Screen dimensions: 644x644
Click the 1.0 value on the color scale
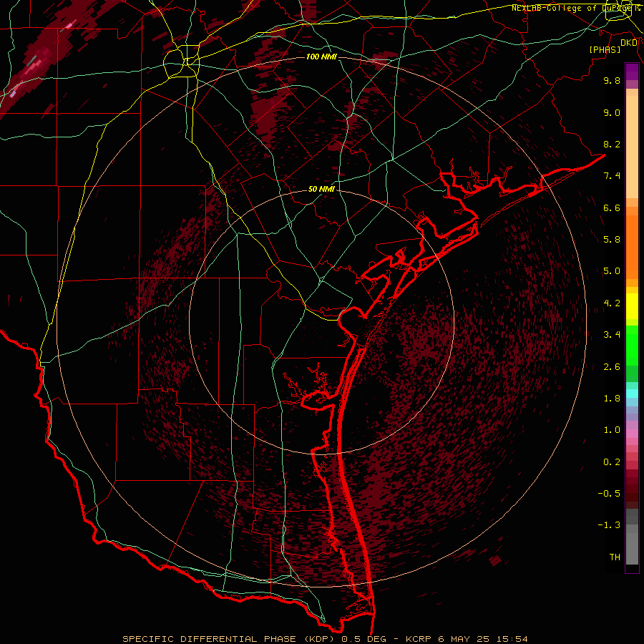612,430
